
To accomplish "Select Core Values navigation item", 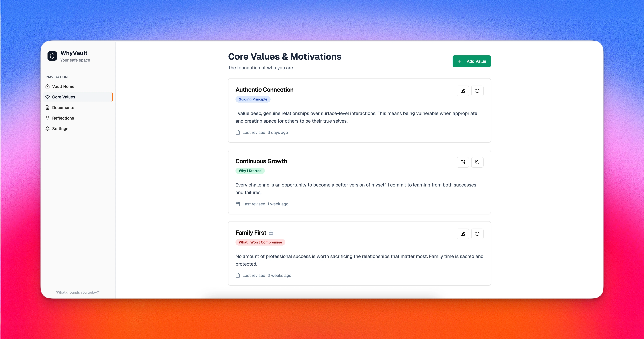I will (78, 97).
